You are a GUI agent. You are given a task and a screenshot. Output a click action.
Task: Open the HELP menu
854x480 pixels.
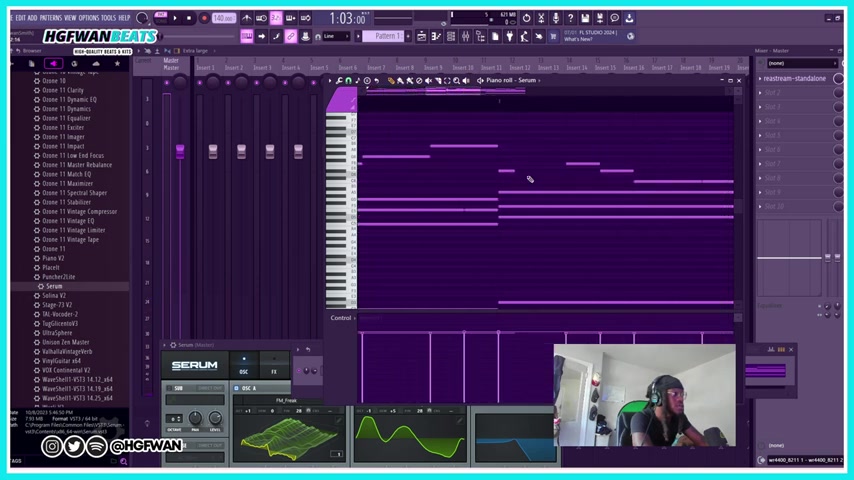[x=124, y=18]
